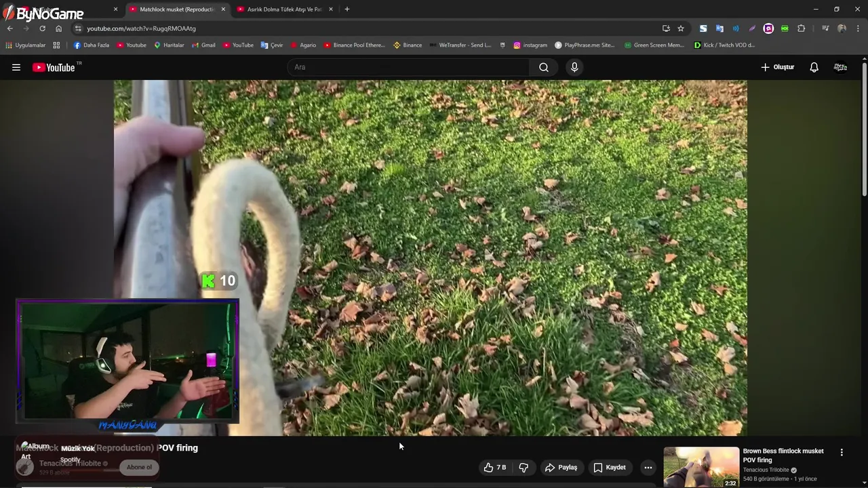This screenshot has height=488, width=868.
Task: Open YouTube notifications bell
Action: [814, 67]
